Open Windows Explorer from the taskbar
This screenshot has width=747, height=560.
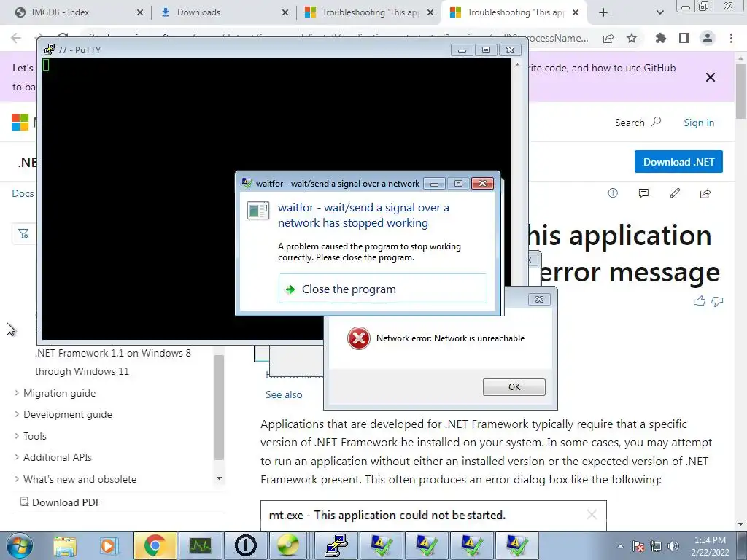65,545
